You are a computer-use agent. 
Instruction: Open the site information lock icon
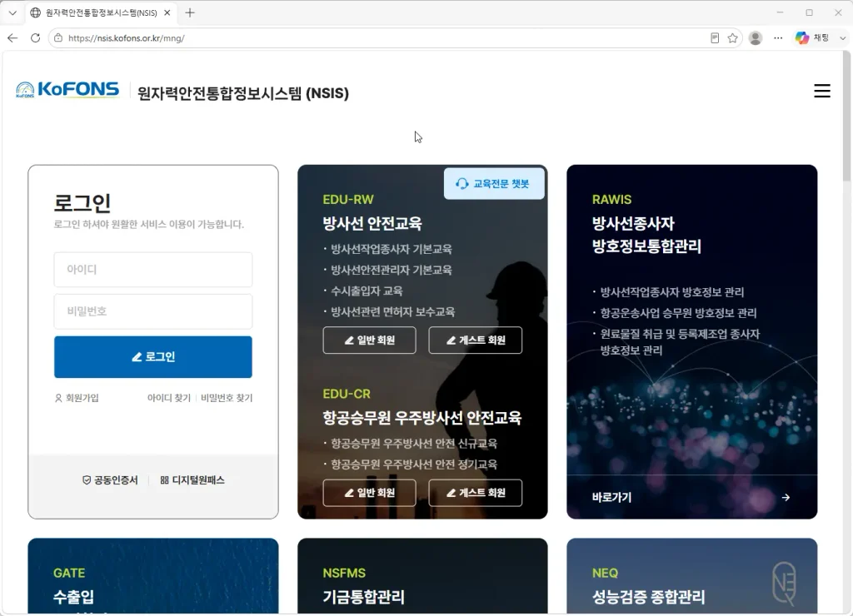pyautogui.click(x=58, y=38)
